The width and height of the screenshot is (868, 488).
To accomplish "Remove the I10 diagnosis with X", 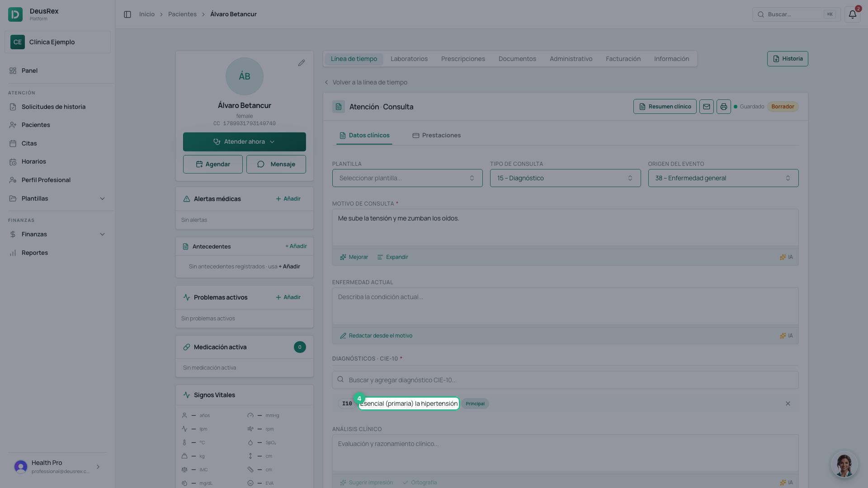I will tap(788, 404).
